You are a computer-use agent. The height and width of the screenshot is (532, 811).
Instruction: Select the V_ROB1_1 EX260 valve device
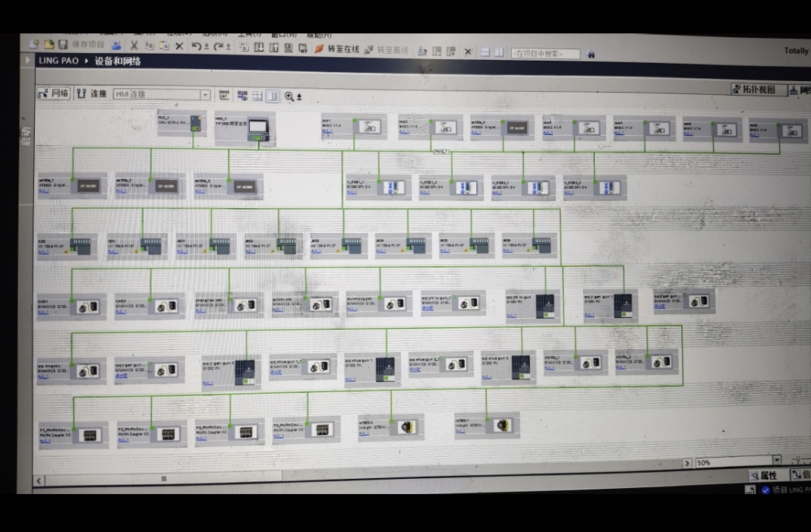pos(378,187)
